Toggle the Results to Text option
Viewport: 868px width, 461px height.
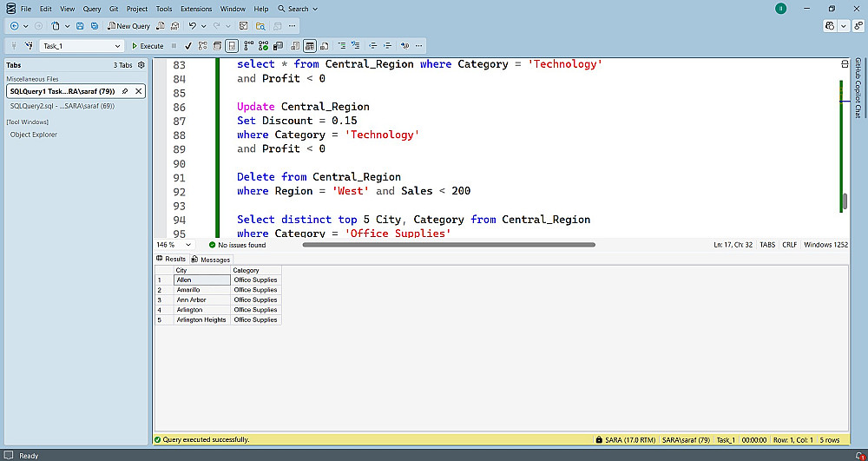pos(296,46)
